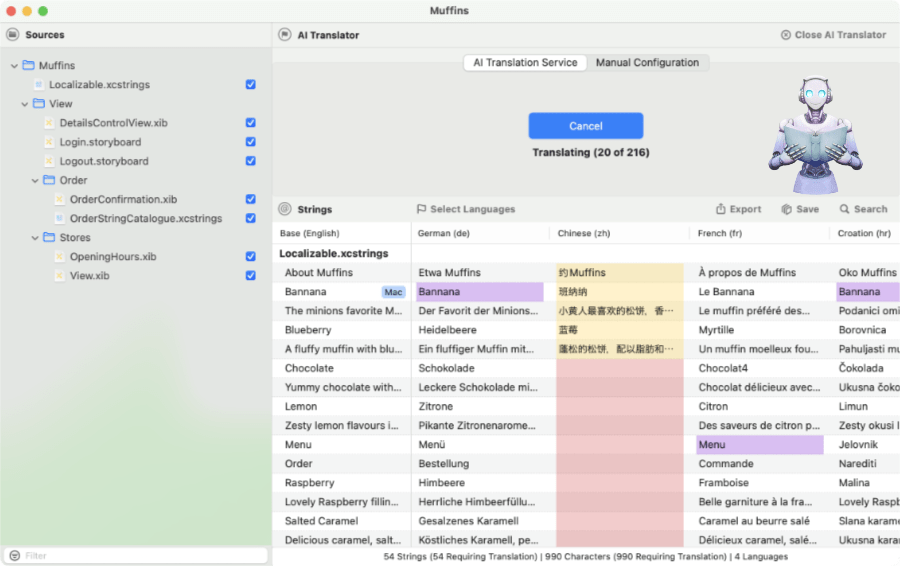The image size is (900, 566).
Task: Click the Strings panel target icon
Action: click(285, 210)
